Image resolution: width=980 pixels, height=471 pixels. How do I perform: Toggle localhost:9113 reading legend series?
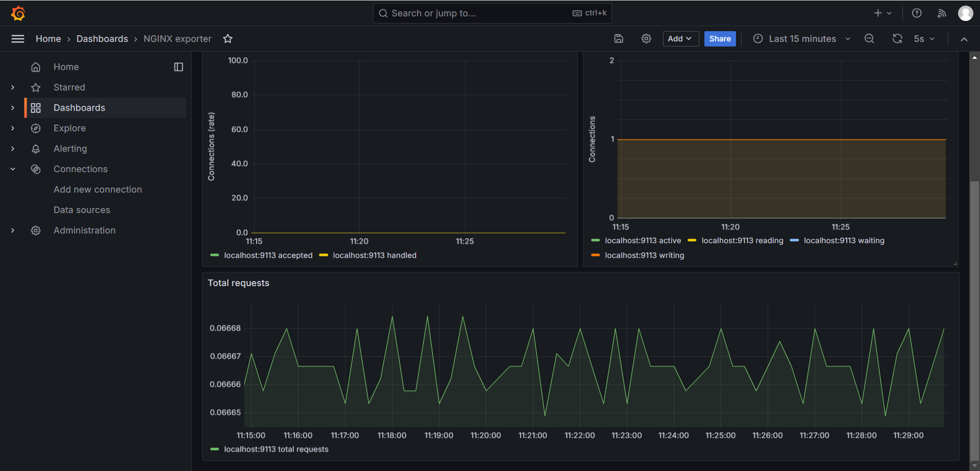point(742,241)
